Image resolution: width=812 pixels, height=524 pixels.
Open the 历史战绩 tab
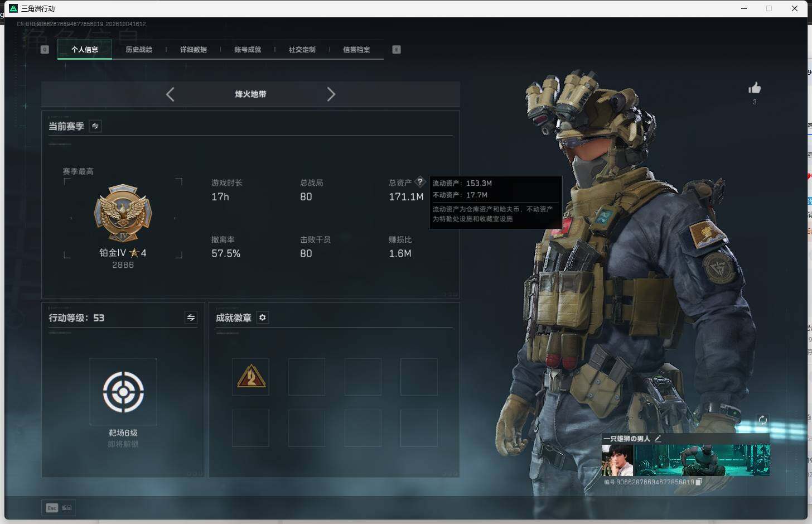(x=139, y=50)
